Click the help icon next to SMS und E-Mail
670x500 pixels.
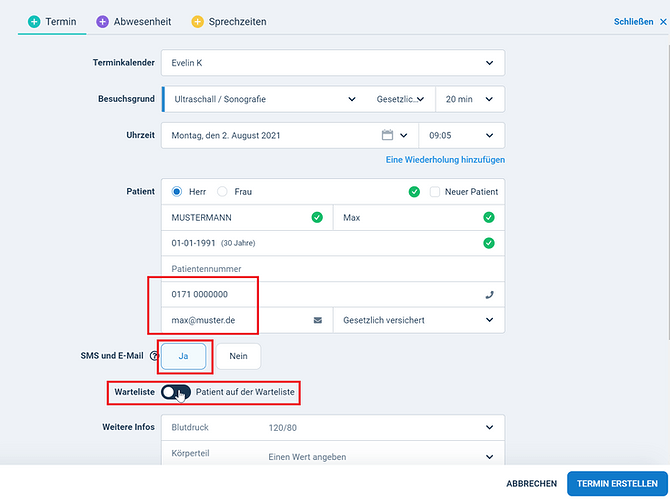(154, 356)
